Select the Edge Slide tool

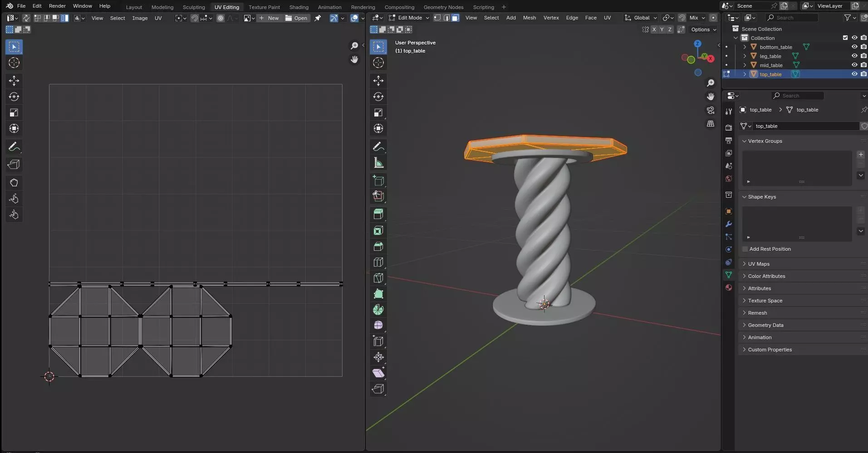[378, 341]
